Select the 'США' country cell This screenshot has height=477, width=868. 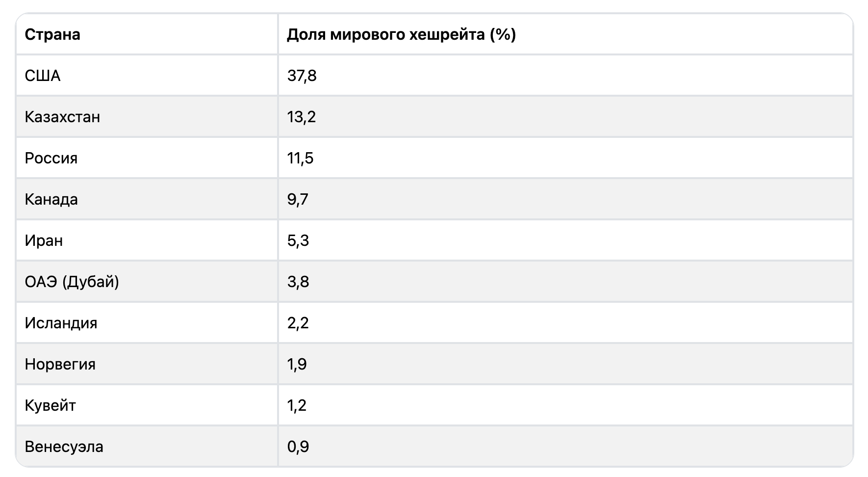click(43, 76)
